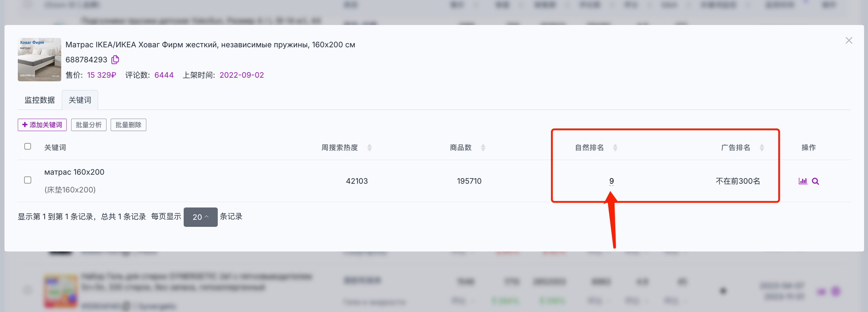Click the 添加关键词 button

[42, 125]
